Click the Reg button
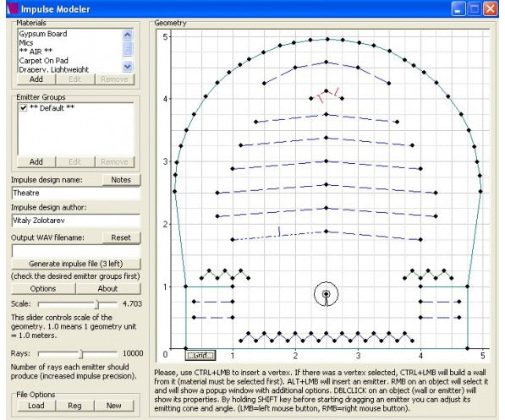The width and height of the screenshot is (505, 420). point(74,406)
